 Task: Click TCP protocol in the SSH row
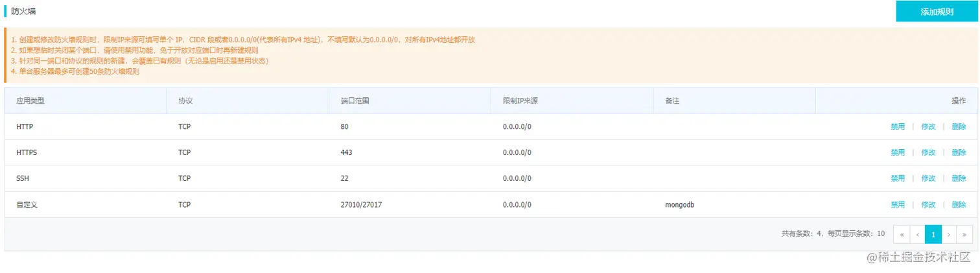185,178
